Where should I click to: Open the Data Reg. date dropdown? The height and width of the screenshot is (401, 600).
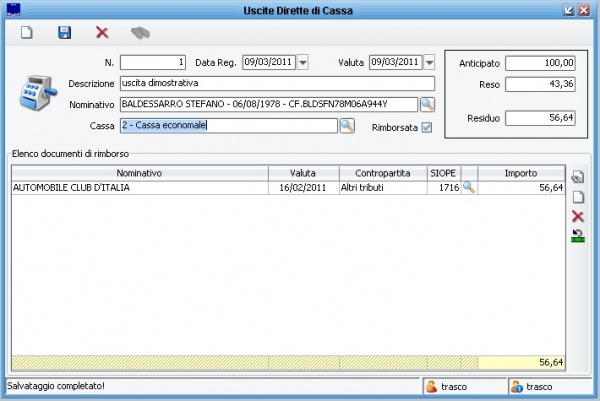[x=304, y=63]
